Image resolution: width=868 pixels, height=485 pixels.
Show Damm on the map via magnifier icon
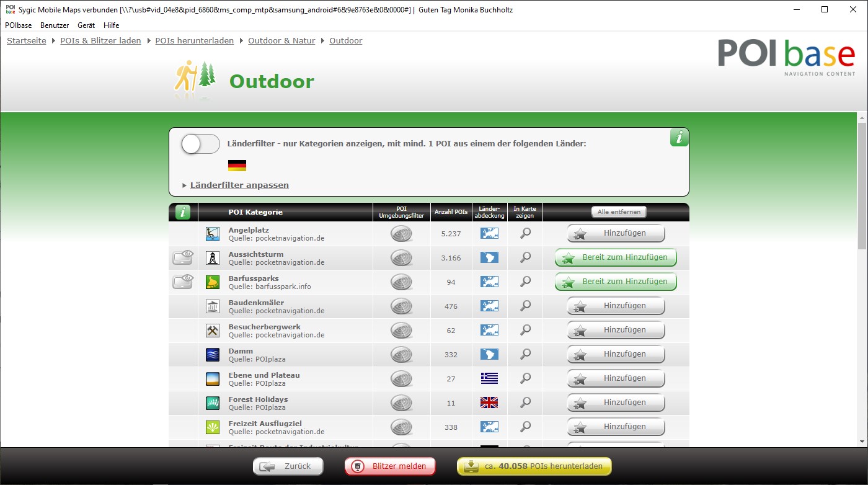pyautogui.click(x=525, y=354)
